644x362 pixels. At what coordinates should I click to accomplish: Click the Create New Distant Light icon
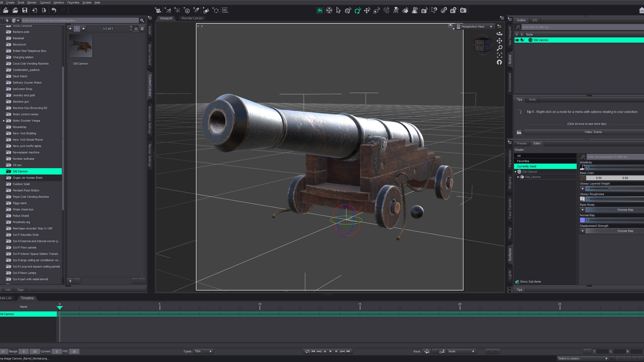[x=168, y=10]
